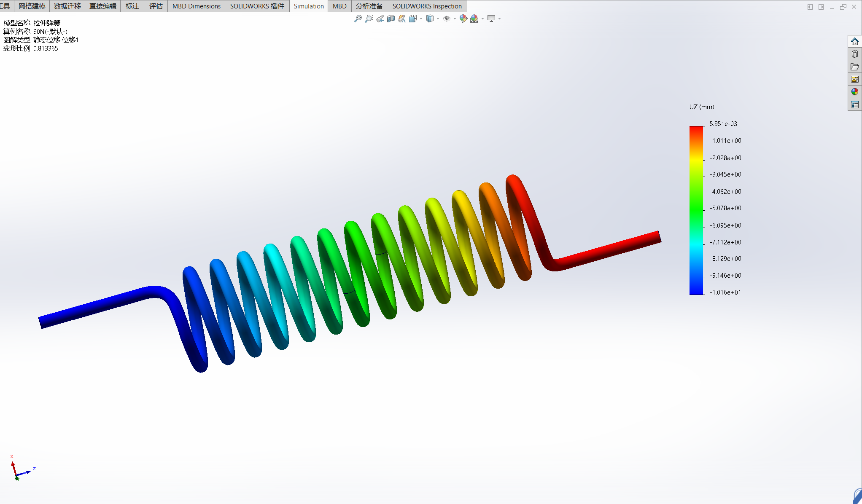This screenshot has width=862, height=504.
Task: Open the Design Library panel
Action: coord(854,54)
